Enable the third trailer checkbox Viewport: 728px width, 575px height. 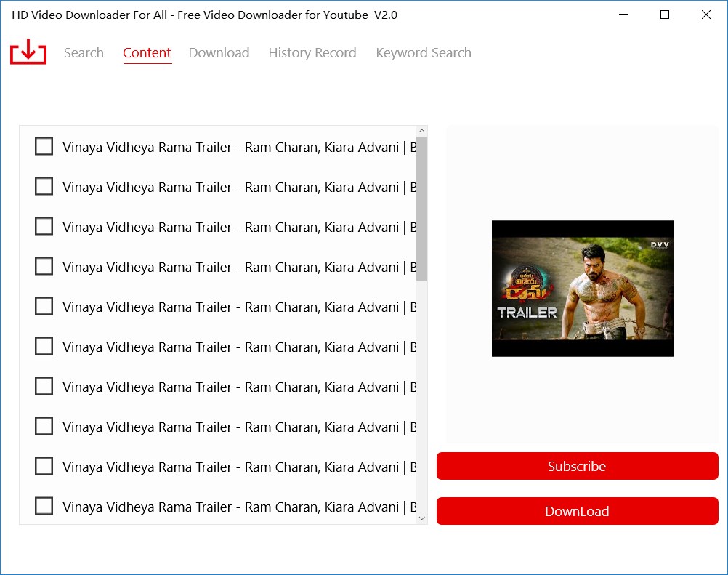point(44,226)
